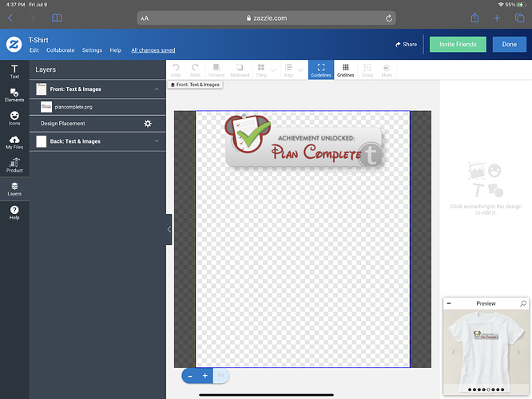532x399 pixels.
Task: Click the All changes saved link
Action: click(153, 50)
